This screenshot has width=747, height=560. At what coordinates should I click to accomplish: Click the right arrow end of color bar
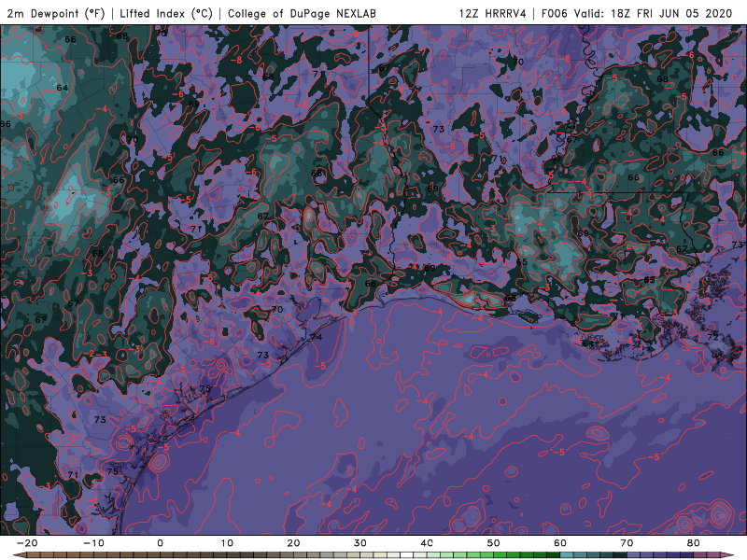coord(726,555)
